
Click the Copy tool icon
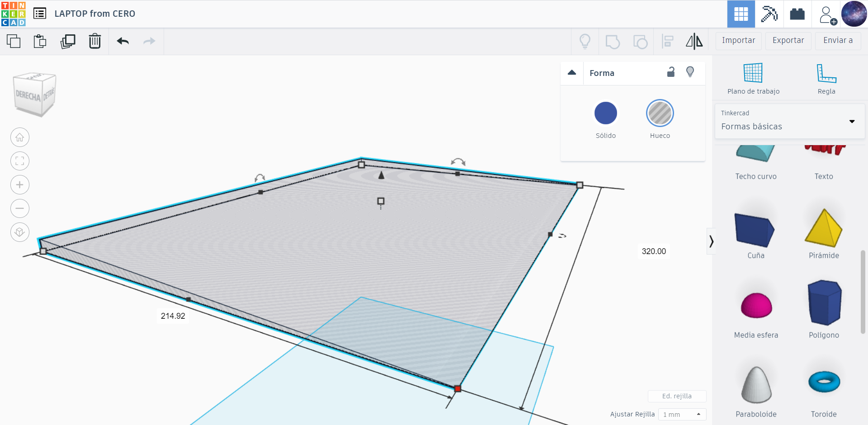[14, 41]
